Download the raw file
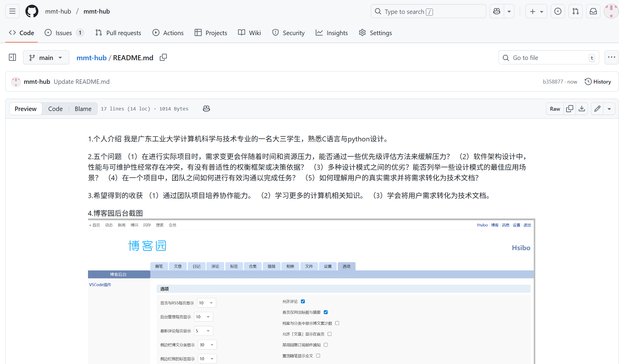The width and height of the screenshot is (619, 364). [582, 109]
